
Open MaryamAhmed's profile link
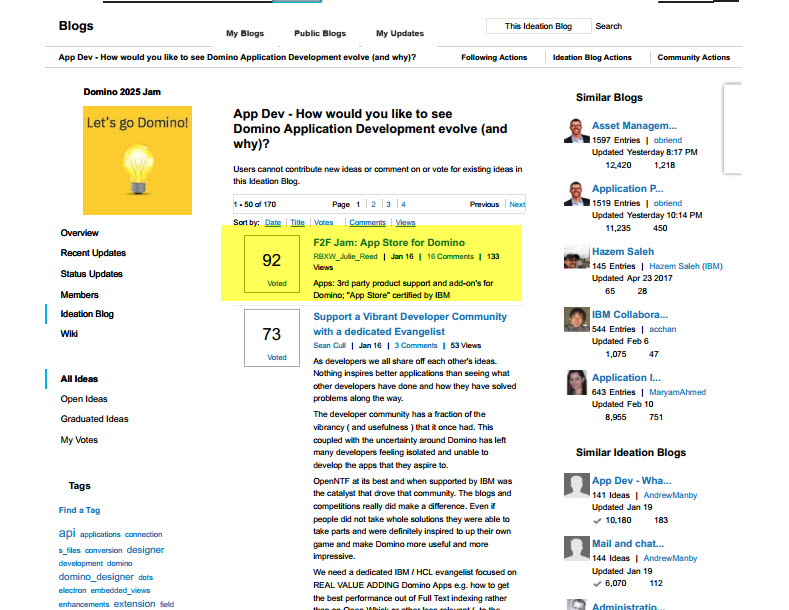[677, 392]
